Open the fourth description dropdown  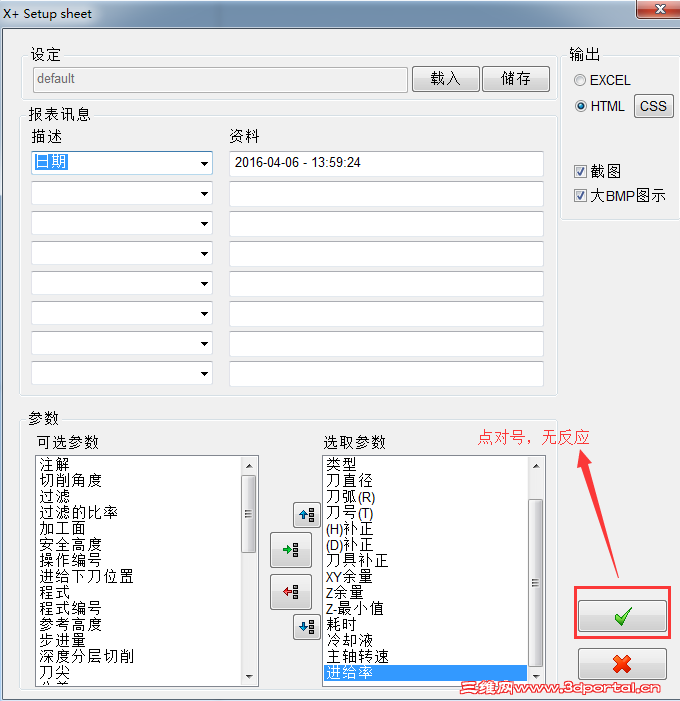point(204,253)
